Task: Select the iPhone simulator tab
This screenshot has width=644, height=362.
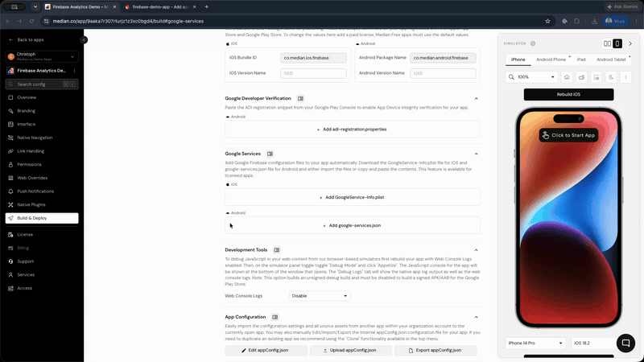Action: point(518,60)
